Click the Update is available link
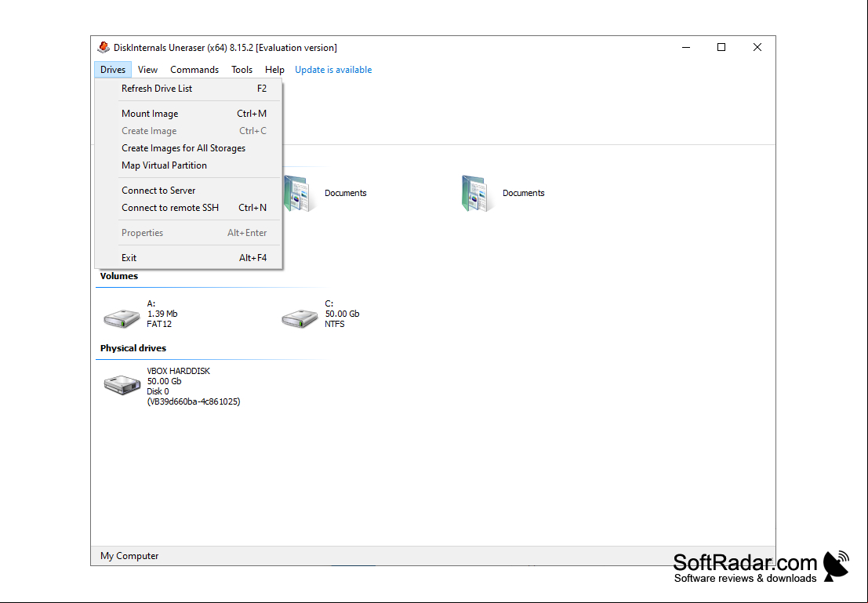Screen dimensions: 868x603 pyautogui.click(x=333, y=70)
